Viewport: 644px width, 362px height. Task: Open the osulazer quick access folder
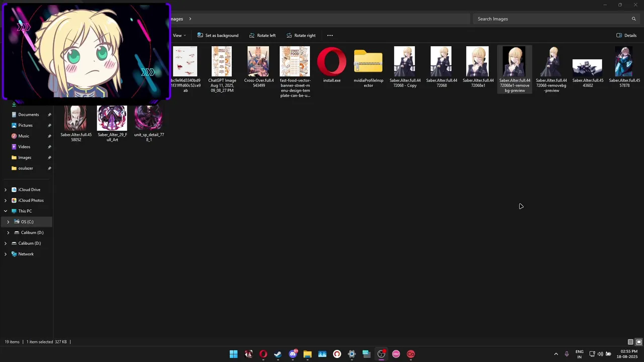tap(25, 168)
